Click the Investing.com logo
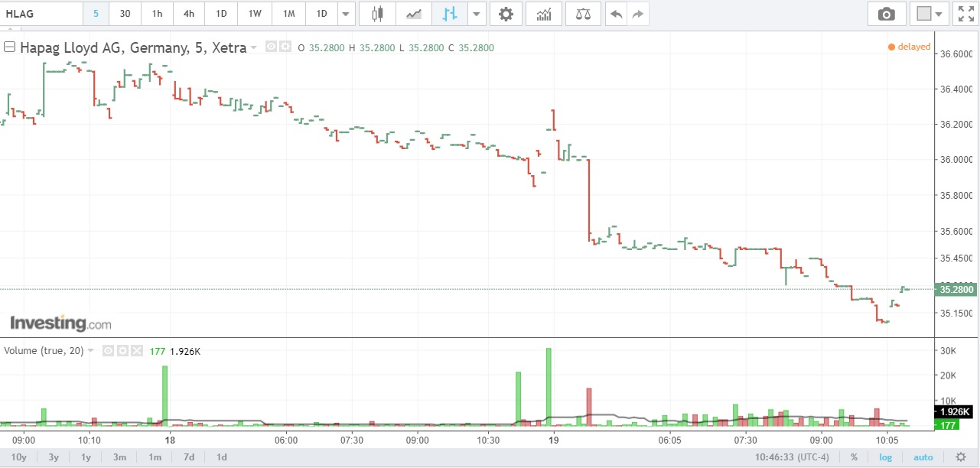 pyautogui.click(x=60, y=323)
